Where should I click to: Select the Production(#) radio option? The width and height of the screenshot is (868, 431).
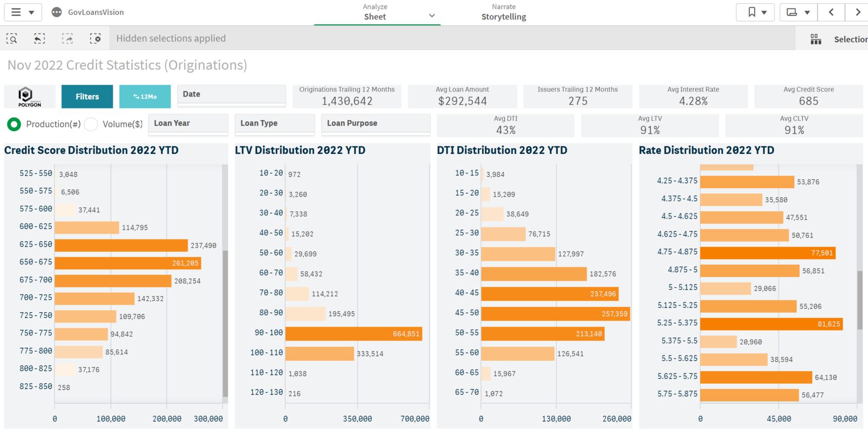(x=14, y=124)
